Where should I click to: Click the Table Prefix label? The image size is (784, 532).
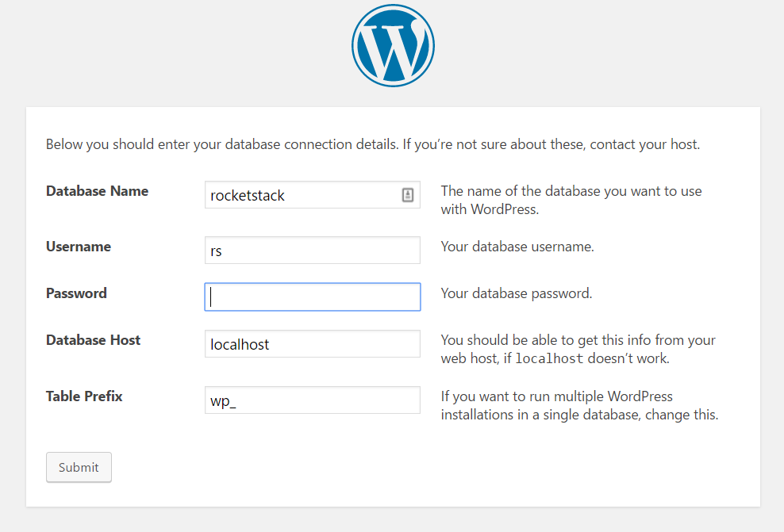point(84,396)
